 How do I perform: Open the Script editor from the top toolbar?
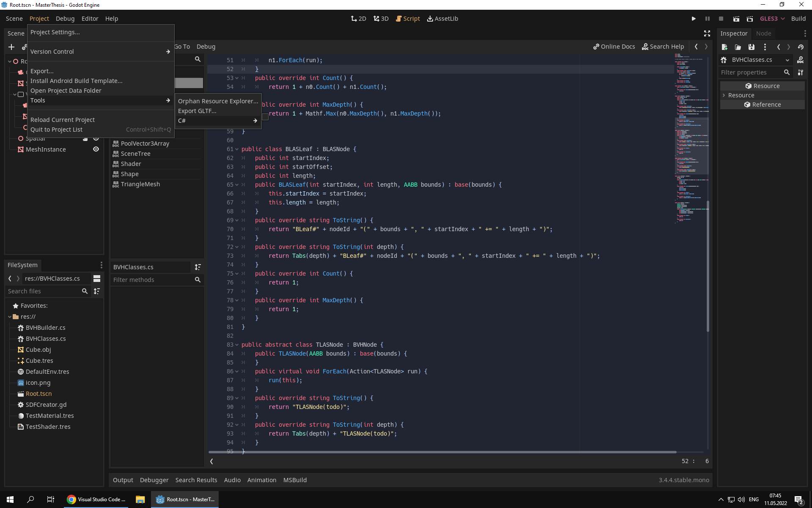click(x=407, y=19)
